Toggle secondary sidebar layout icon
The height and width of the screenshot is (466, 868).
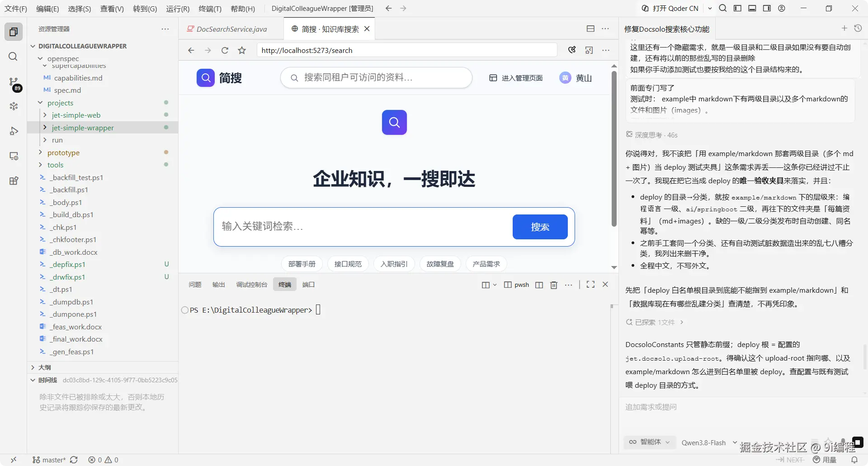coord(767,8)
